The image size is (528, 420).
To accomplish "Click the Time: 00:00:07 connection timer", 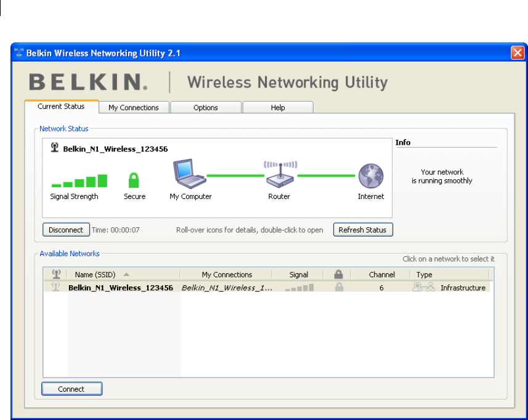I will click(116, 230).
